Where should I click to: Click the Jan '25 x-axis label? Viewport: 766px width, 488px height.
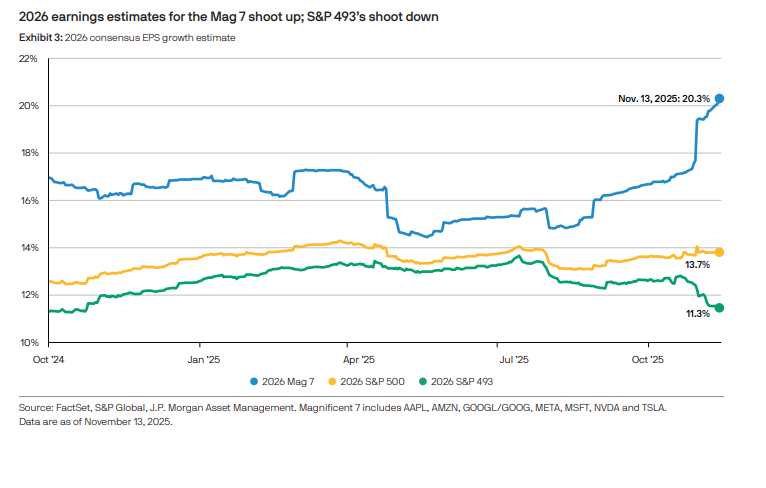tap(203, 358)
